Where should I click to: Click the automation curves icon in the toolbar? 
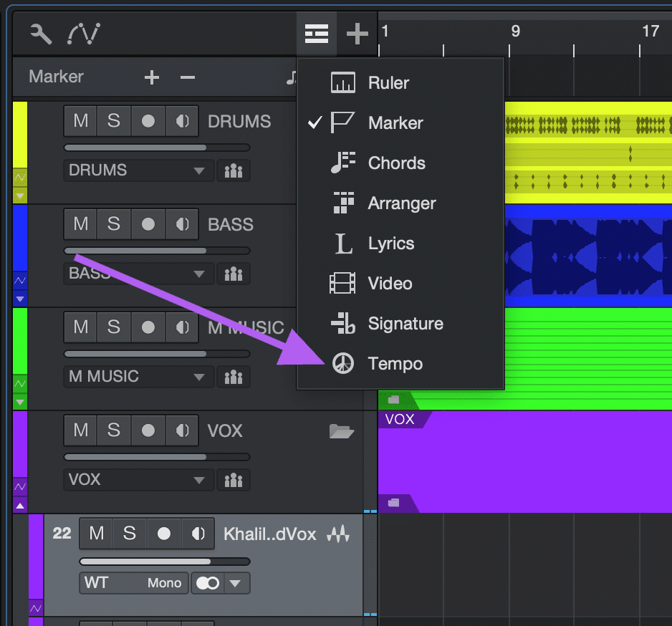tap(84, 33)
